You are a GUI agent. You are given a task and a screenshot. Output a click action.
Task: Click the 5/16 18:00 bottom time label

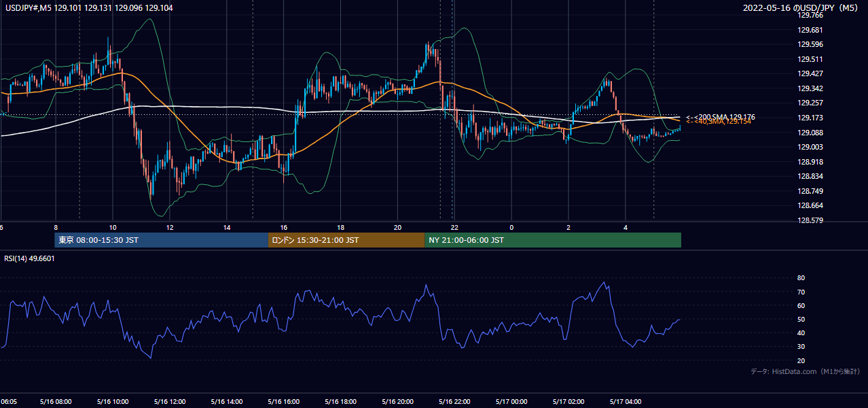tap(340, 401)
